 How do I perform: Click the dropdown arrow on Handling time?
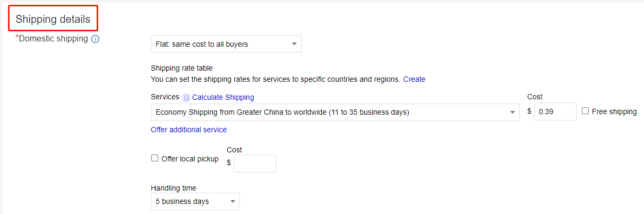pos(233,202)
